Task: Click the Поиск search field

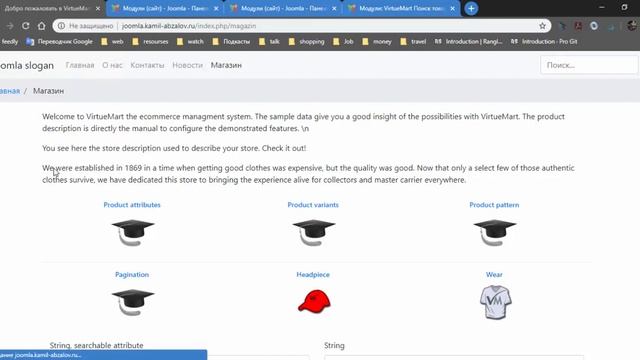Action: tap(589, 65)
